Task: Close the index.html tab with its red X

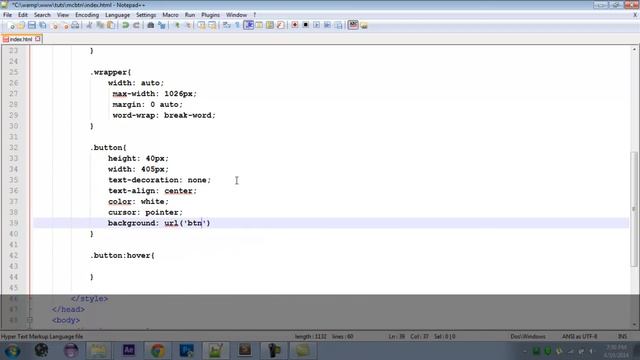Action: (38, 39)
